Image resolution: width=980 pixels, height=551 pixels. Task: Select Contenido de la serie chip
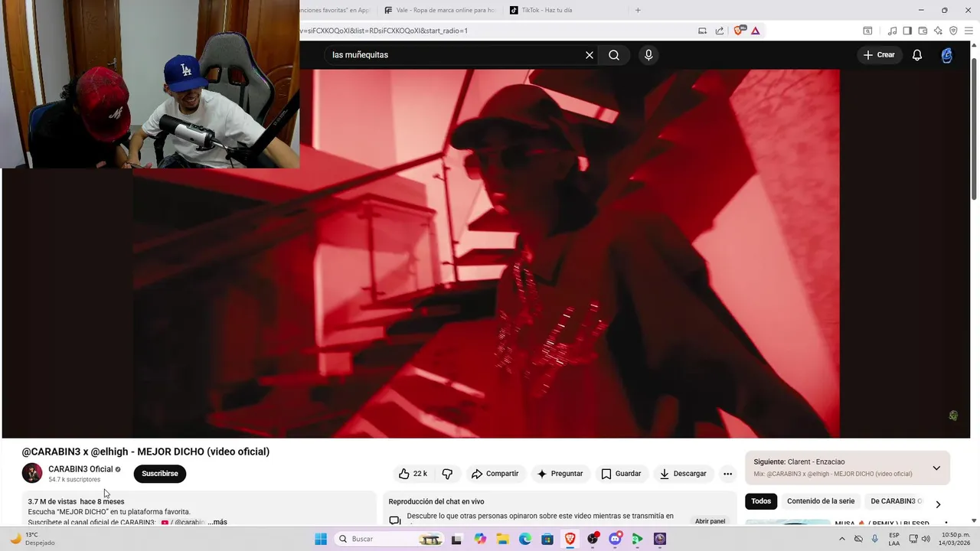(x=821, y=501)
